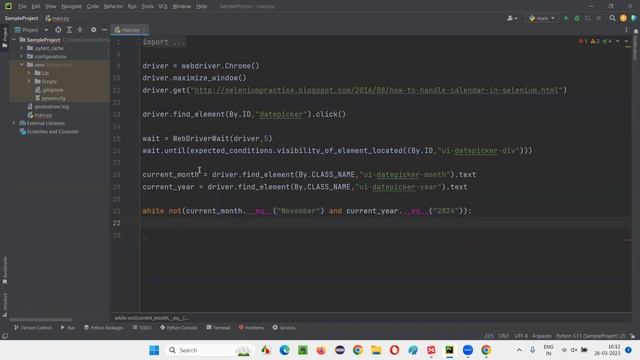The width and height of the screenshot is (640, 360).
Task: Open the Code menu
Action: point(93,7)
